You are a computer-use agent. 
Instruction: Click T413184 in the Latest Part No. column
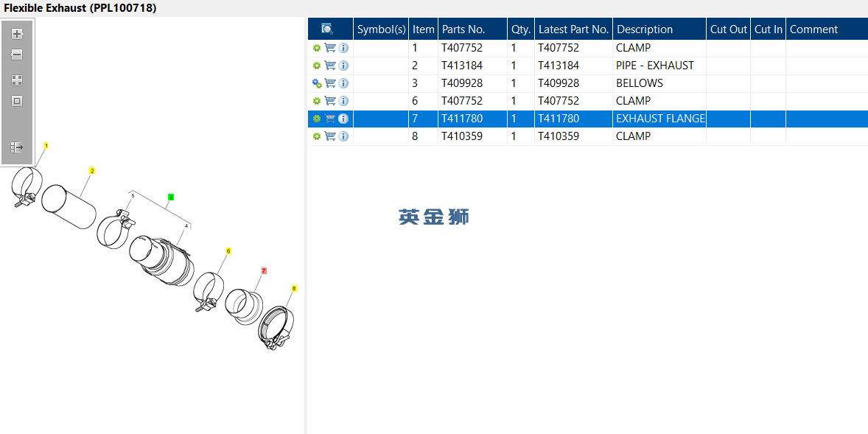tap(559, 66)
